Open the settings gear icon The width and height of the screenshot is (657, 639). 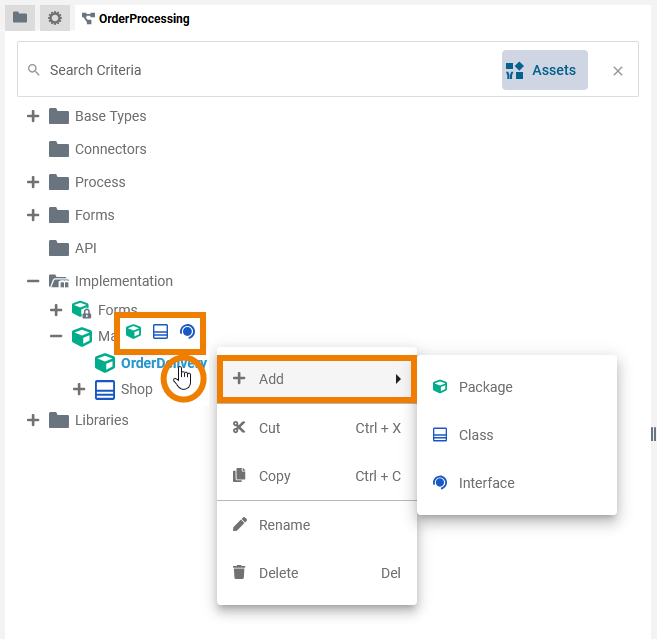tap(54, 17)
